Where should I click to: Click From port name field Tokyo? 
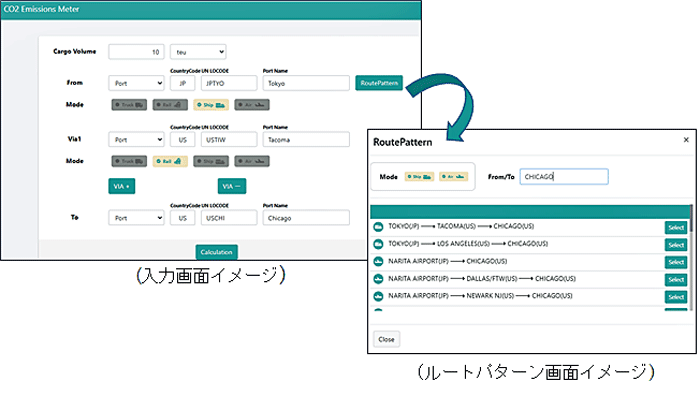[x=306, y=83]
